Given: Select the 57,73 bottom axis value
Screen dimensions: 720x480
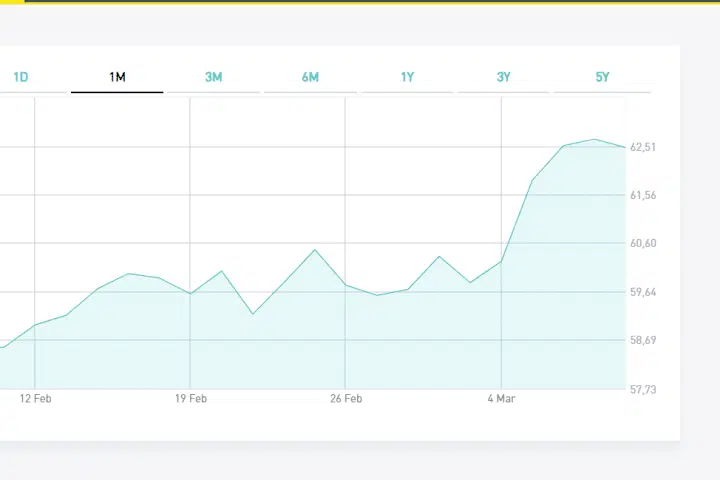Looking at the screenshot, I should pyautogui.click(x=643, y=389).
